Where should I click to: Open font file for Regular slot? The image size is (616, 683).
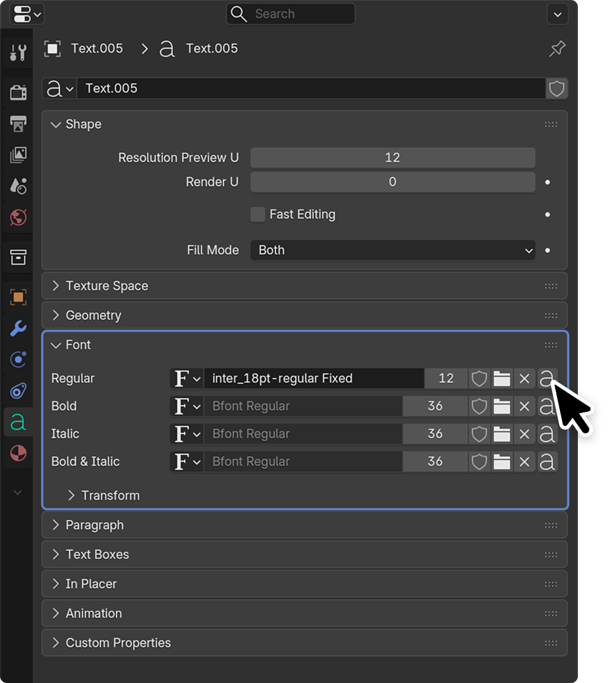click(x=502, y=379)
